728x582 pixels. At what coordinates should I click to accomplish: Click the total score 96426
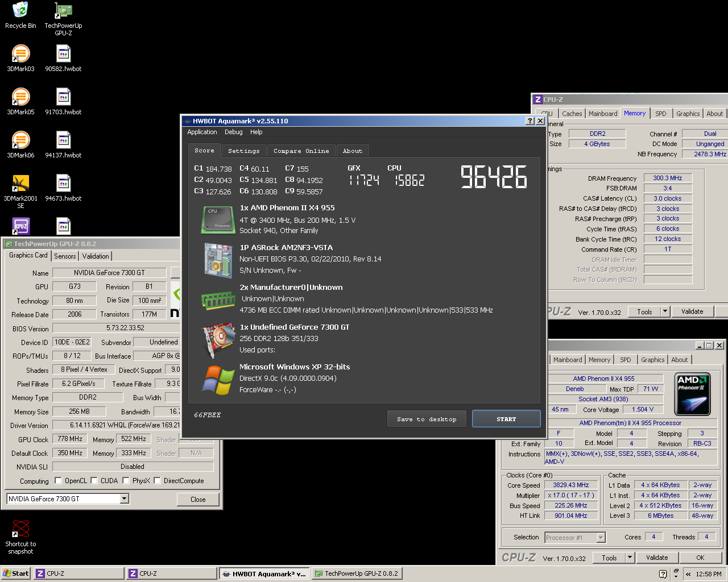493,177
